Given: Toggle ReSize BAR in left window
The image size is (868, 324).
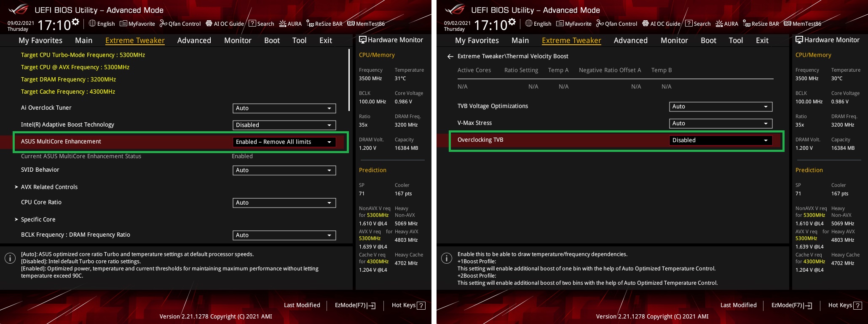Looking at the screenshot, I should (324, 24).
